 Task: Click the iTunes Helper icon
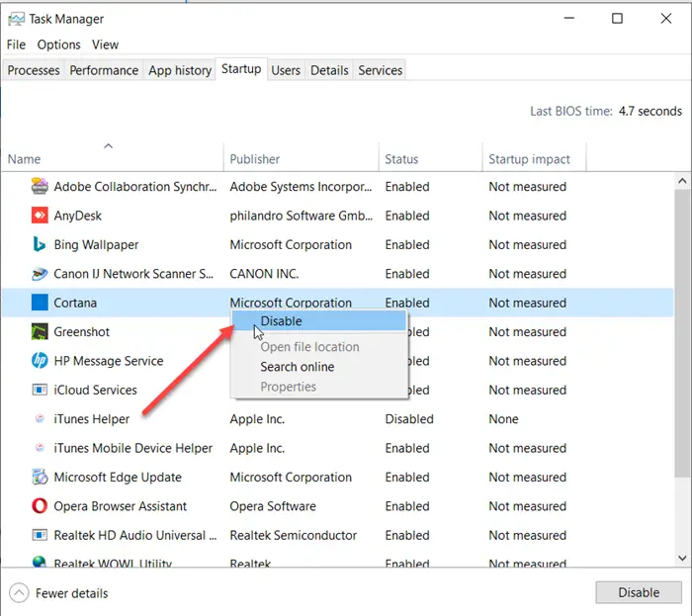click(x=40, y=419)
